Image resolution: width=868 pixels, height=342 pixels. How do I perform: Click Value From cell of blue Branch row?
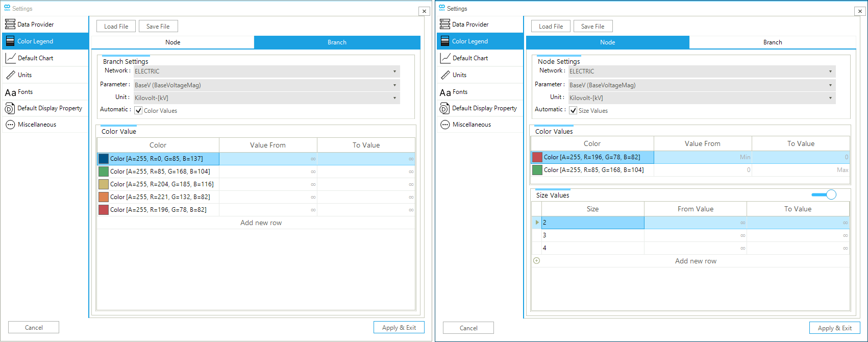click(268, 159)
